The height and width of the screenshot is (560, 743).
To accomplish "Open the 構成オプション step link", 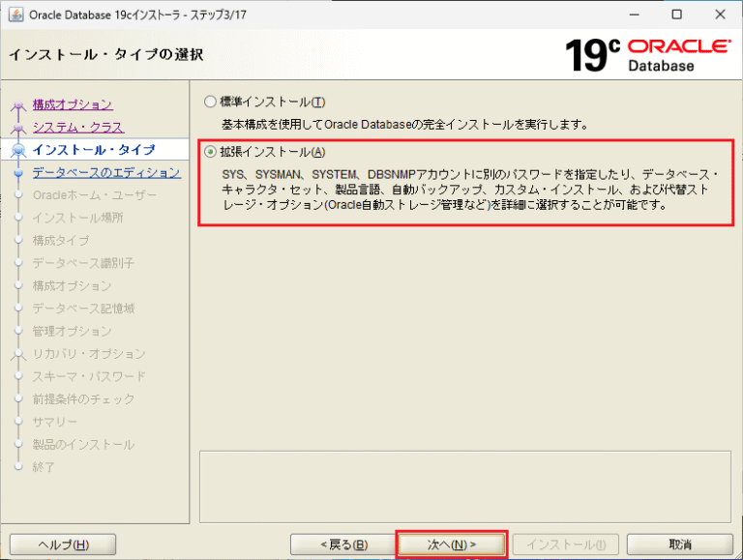I will [x=73, y=104].
